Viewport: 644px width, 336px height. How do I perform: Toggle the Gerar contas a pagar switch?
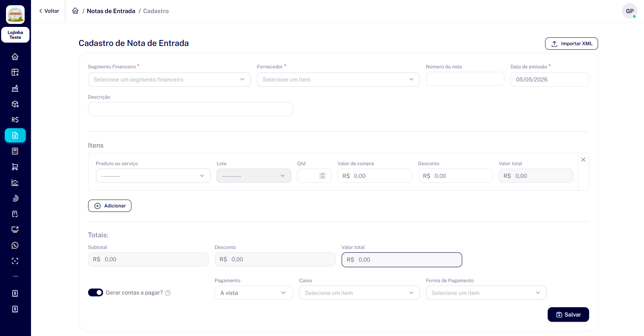tap(96, 293)
